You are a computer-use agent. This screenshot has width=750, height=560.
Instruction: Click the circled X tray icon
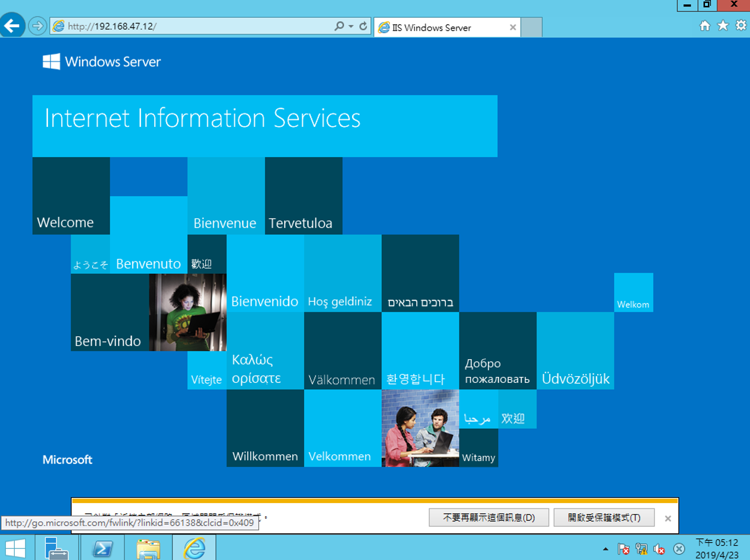click(x=679, y=549)
